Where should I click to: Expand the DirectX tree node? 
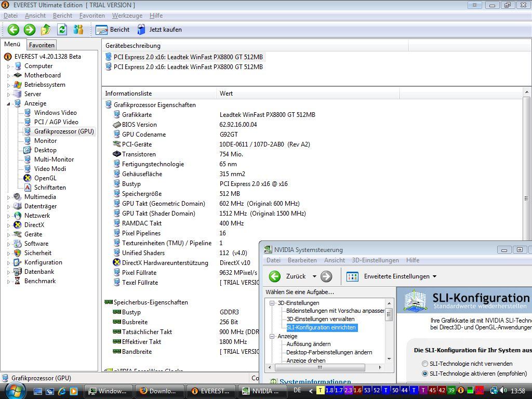(x=8, y=225)
